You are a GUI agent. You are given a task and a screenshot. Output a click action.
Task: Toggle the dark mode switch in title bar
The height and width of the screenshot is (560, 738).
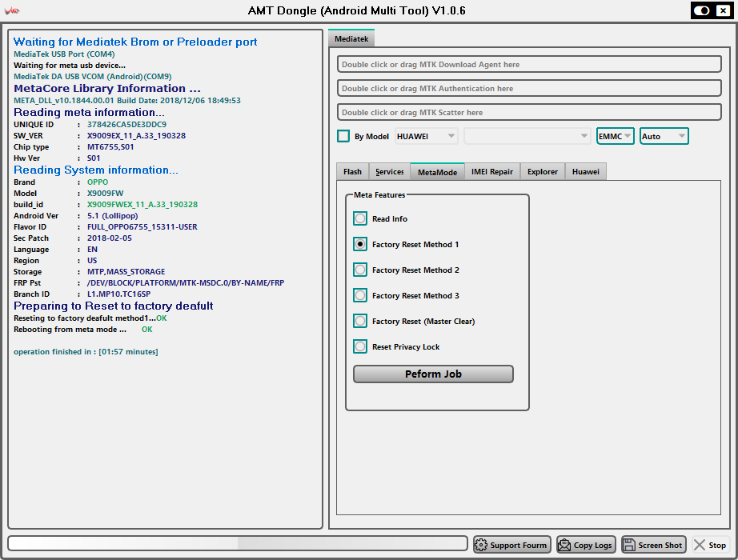[x=702, y=10]
